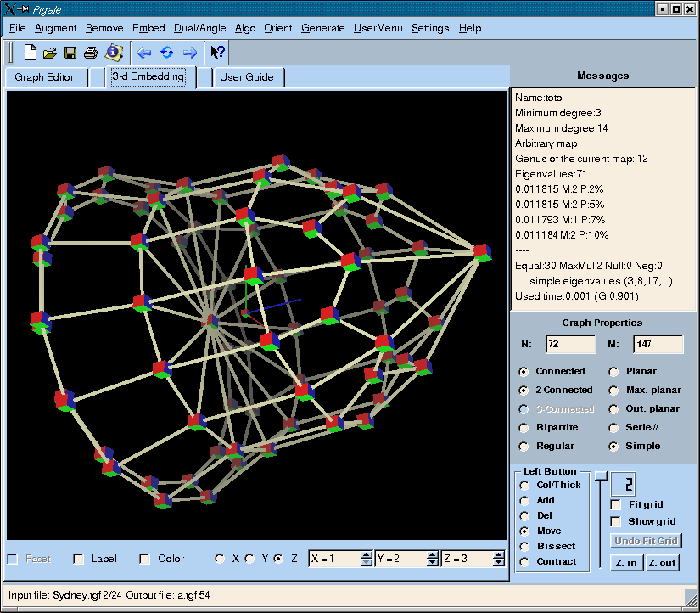
Task: Click the grid size vertical slider handle
Action: 601,475
